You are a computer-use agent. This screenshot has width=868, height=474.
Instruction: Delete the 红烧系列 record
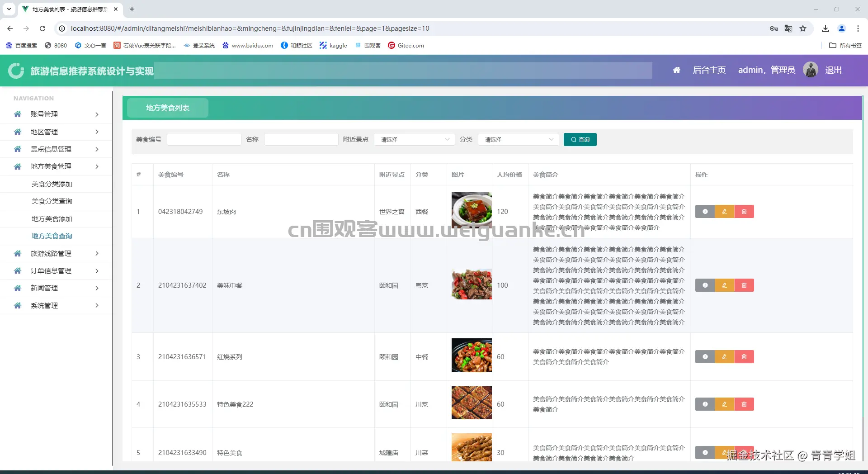[x=744, y=357]
